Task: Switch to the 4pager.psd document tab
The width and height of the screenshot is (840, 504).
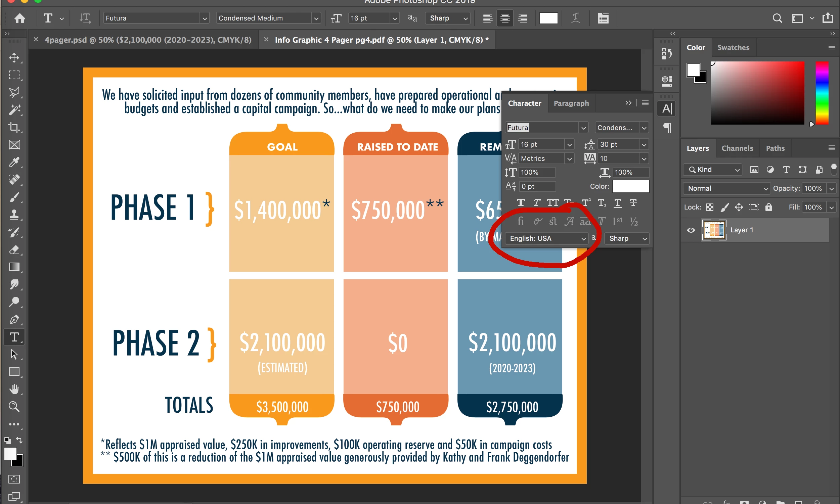Action: 148,40
